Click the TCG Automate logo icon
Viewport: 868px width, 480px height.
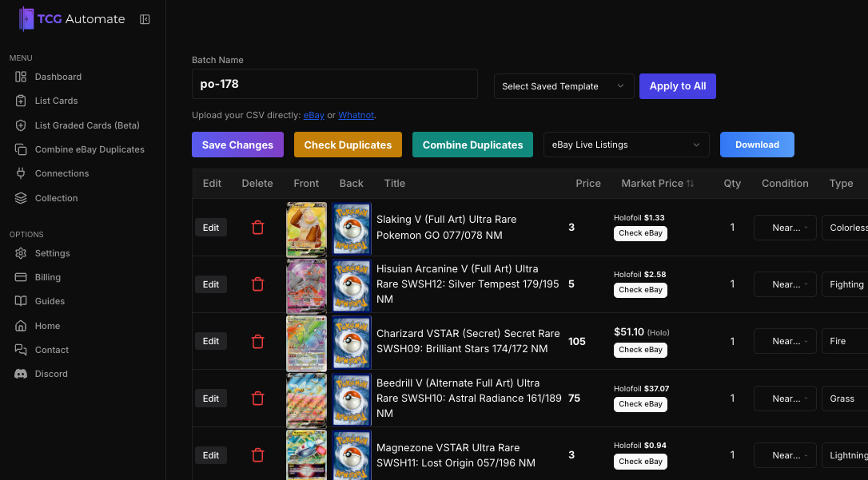click(26, 19)
